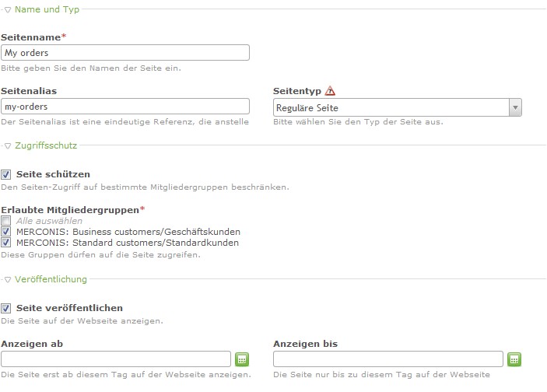
Task: Click the Seitentyp warning icon
Action: [x=330, y=91]
